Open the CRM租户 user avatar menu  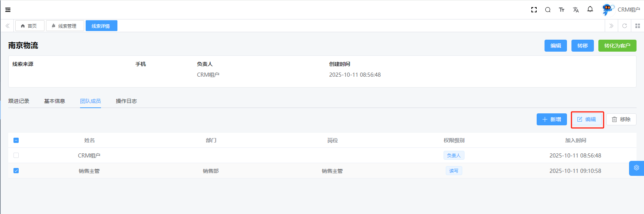[x=621, y=10]
